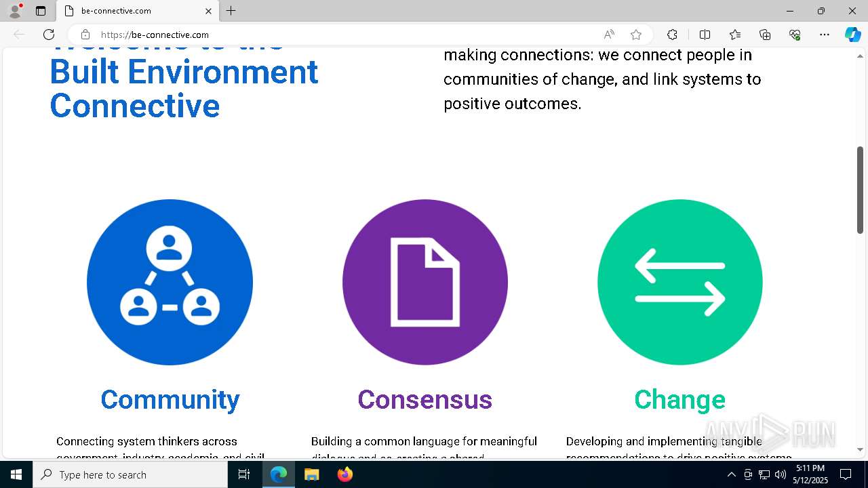Open Windows Start menu
The height and width of the screenshot is (488, 868).
(x=16, y=474)
